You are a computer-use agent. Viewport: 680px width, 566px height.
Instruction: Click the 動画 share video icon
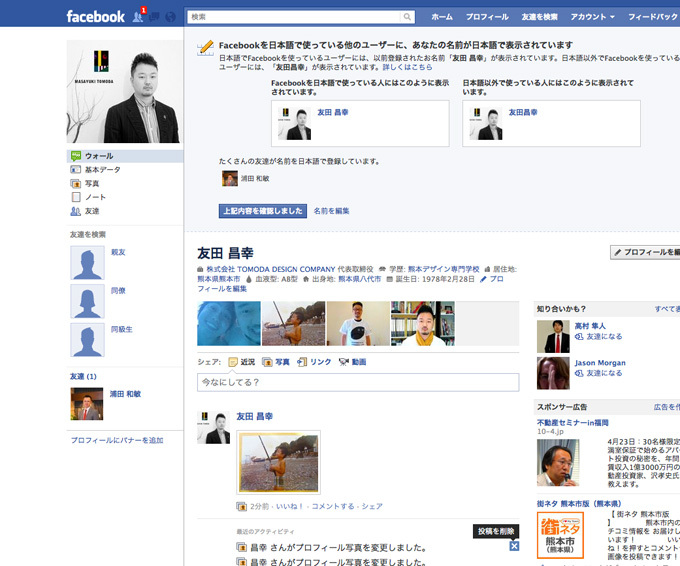343,362
